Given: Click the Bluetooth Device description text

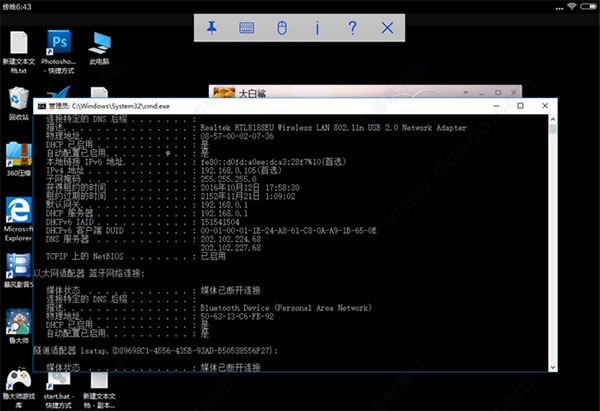Looking at the screenshot, I should tap(286, 308).
